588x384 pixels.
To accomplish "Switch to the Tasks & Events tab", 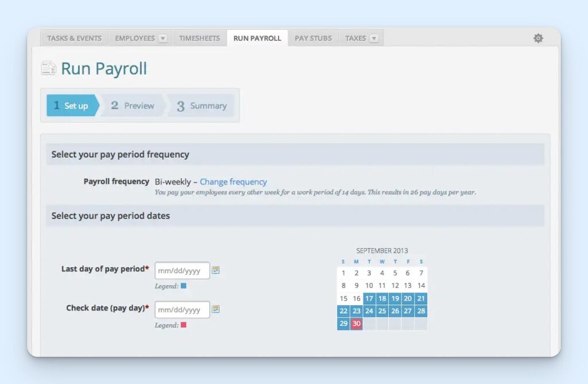I will pos(74,39).
